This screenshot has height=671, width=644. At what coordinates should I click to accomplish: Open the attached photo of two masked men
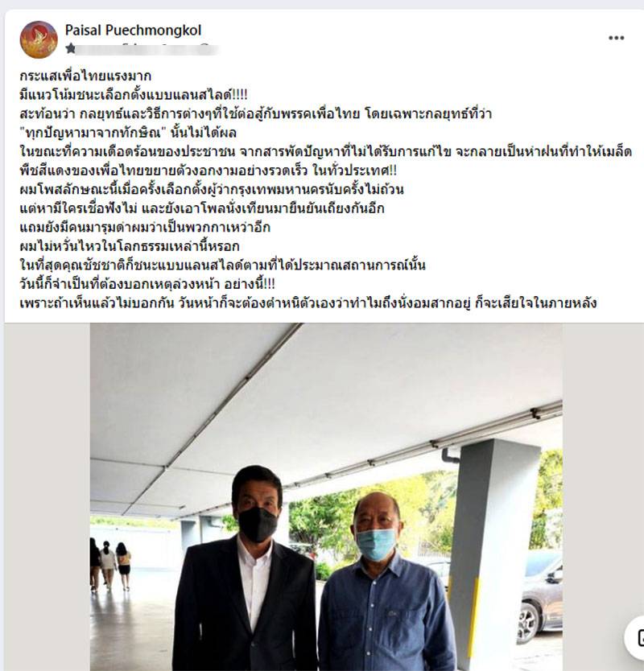[326, 497]
